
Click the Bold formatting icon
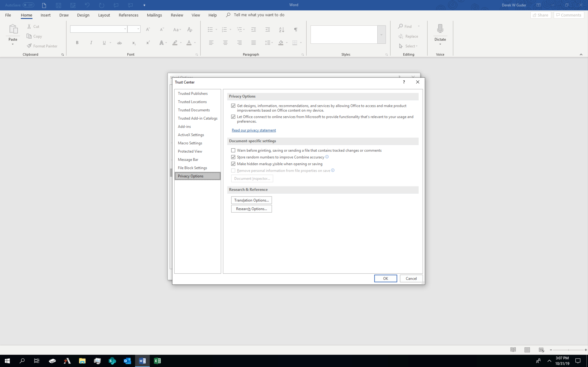click(77, 43)
